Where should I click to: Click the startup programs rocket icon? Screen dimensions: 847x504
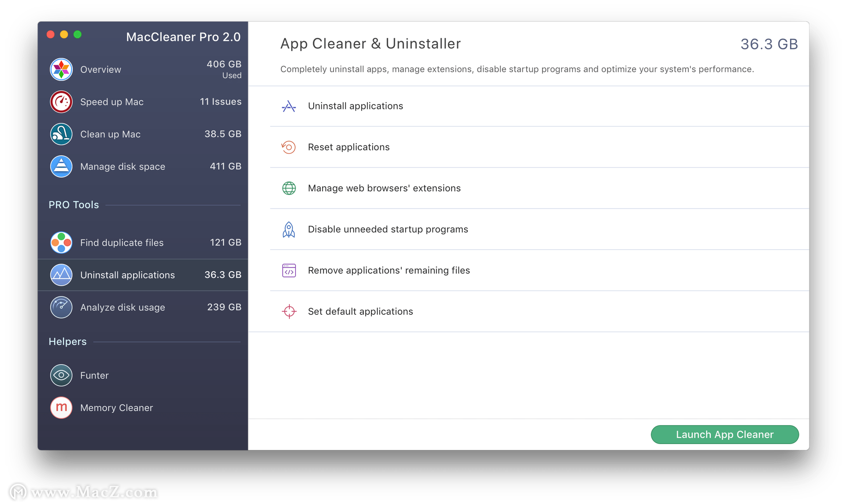(x=289, y=230)
